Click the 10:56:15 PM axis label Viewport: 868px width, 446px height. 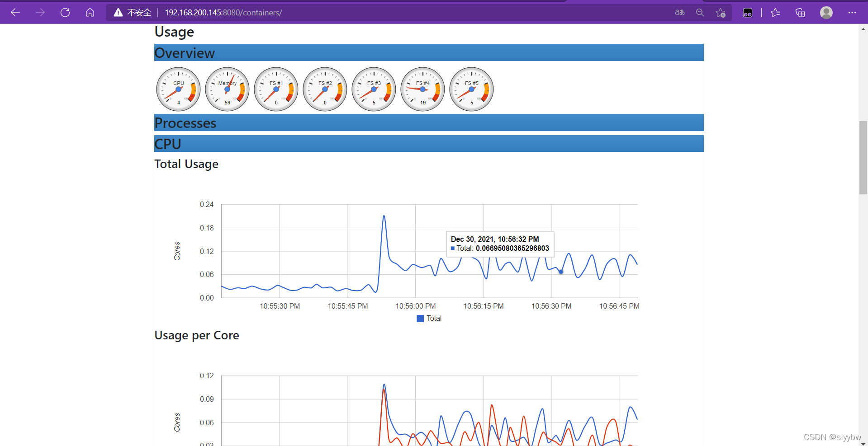(x=484, y=306)
